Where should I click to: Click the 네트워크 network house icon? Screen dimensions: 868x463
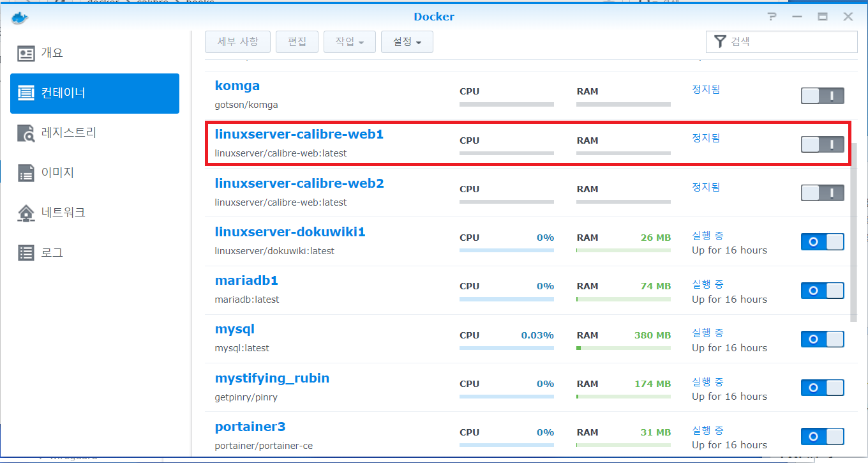click(26, 213)
